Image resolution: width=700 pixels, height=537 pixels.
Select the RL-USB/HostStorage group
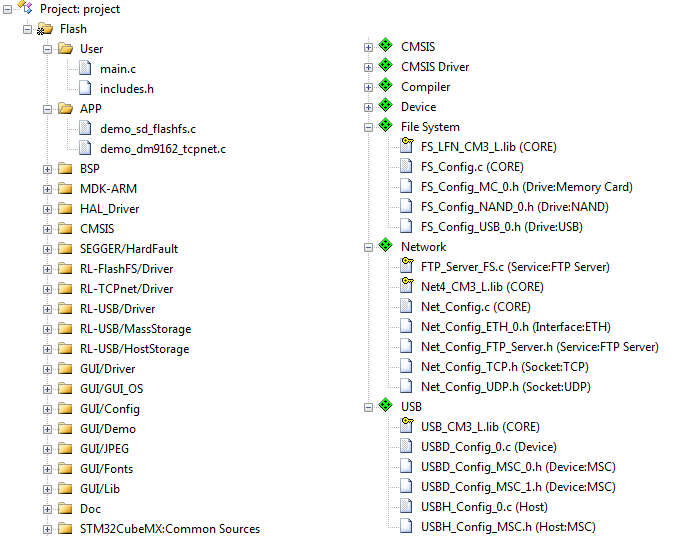click(134, 349)
